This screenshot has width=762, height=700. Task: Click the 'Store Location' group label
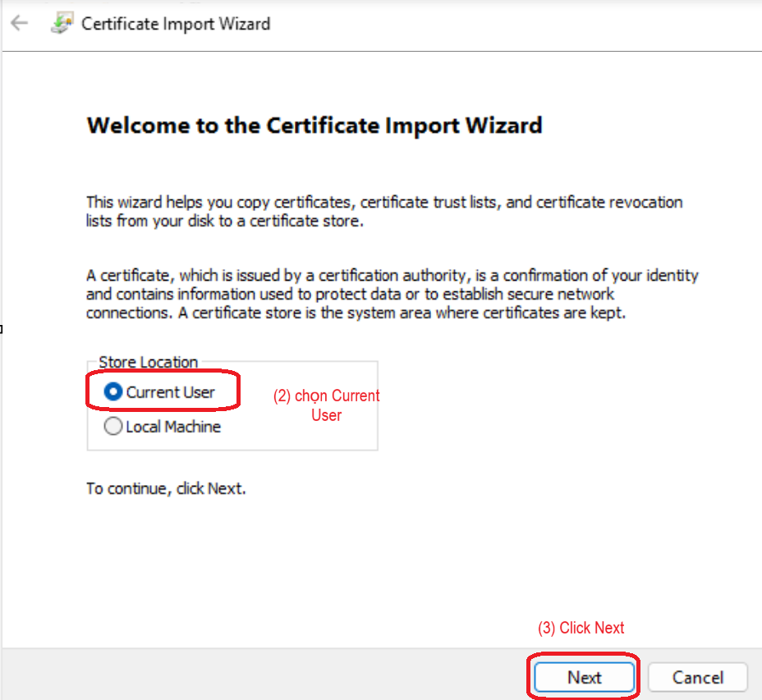coord(148,362)
